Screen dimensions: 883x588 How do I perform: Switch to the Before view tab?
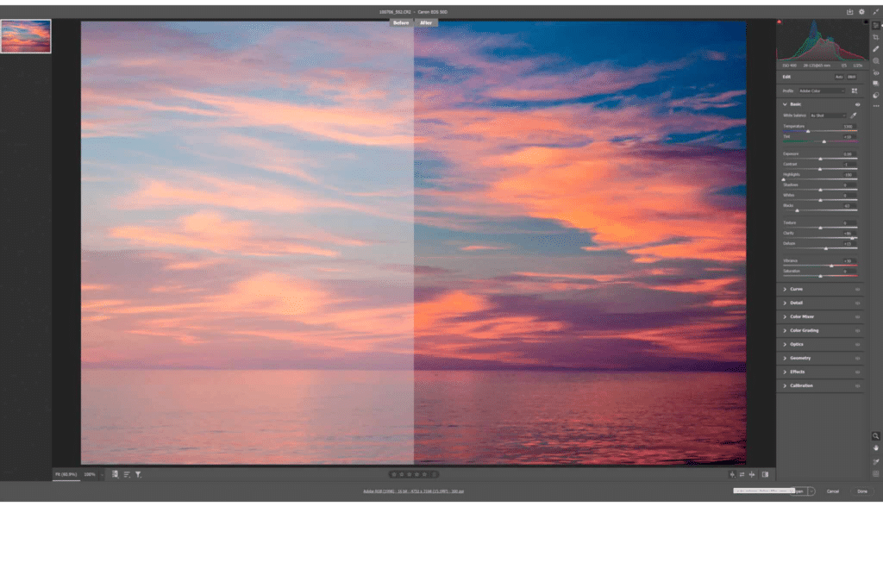pyautogui.click(x=400, y=22)
